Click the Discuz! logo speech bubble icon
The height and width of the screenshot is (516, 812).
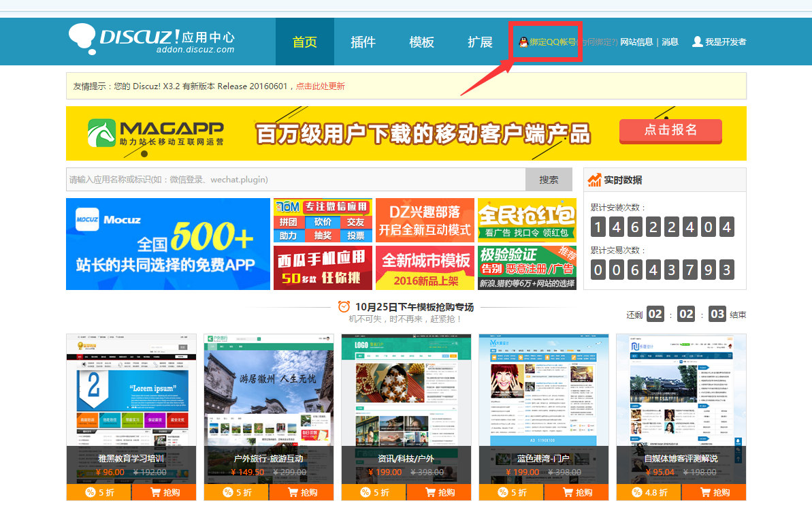[x=83, y=39]
